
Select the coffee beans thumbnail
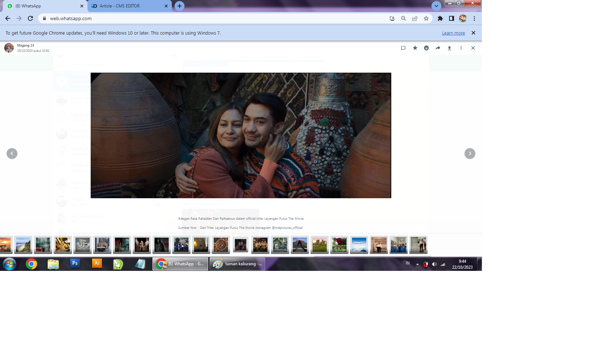221,245
